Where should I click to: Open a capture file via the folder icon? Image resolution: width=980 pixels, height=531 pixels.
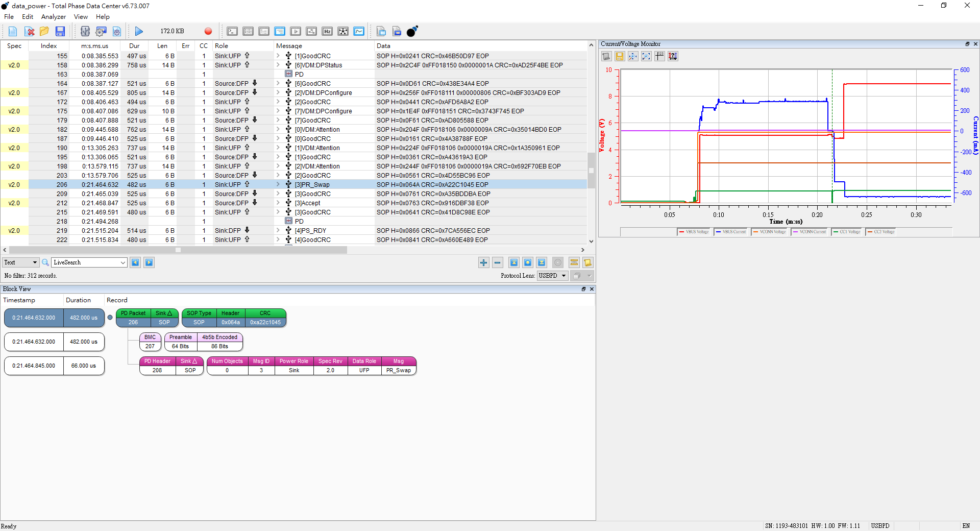pos(44,32)
